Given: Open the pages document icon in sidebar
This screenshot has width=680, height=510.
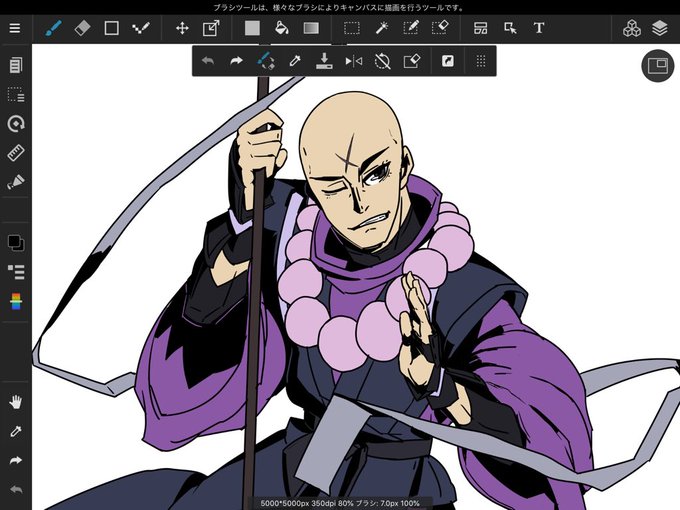Looking at the screenshot, I should (x=16, y=65).
